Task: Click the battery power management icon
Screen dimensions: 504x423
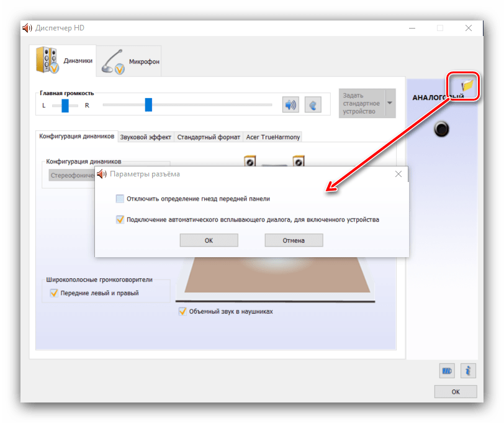Action: pyautogui.click(x=447, y=371)
